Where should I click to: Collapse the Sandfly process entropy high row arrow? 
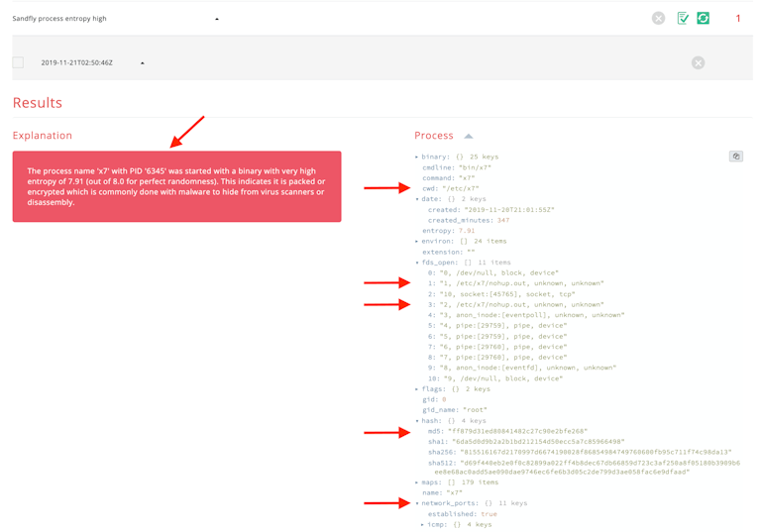217,19
